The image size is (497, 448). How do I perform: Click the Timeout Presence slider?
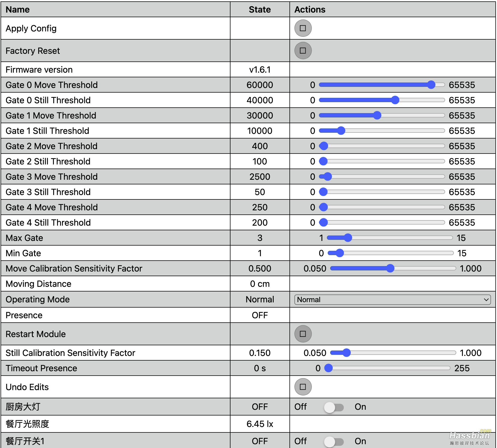coord(387,368)
